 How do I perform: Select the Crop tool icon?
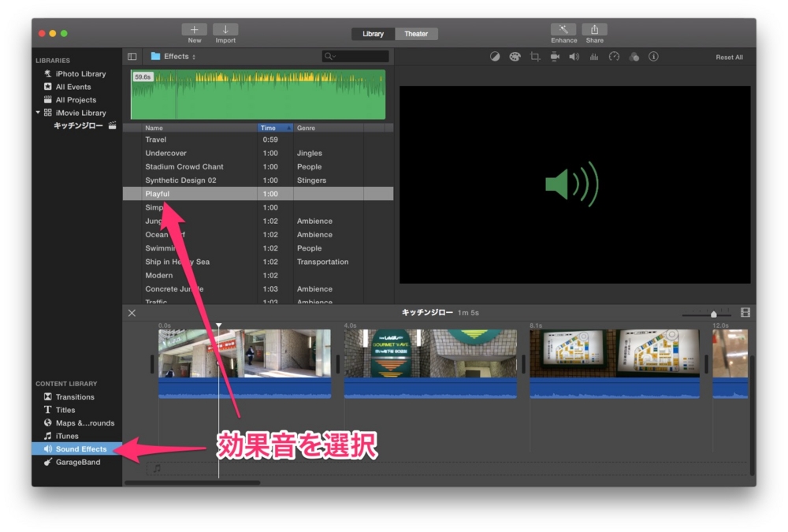click(x=535, y=57)
